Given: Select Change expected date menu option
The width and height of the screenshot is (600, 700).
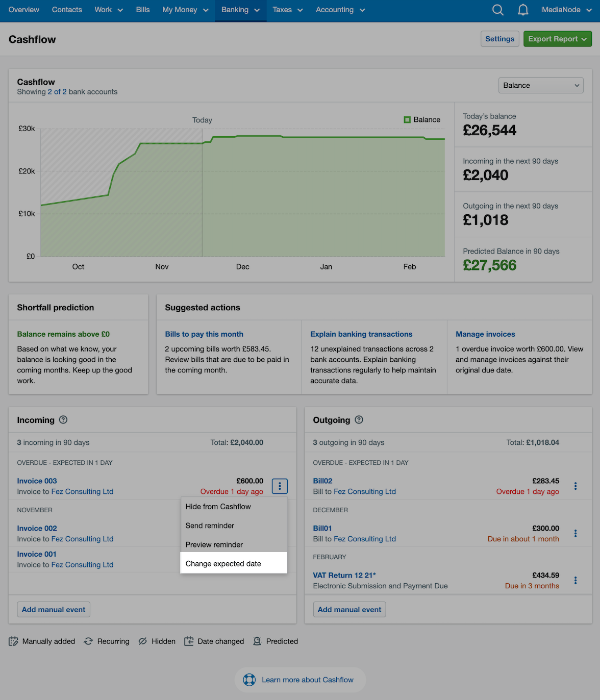Looking at the screenshot, I should click(234, 563).
